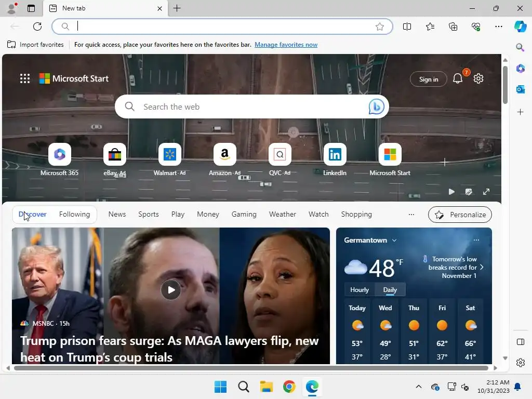Close the New tab tab

[x=159, y=8]
